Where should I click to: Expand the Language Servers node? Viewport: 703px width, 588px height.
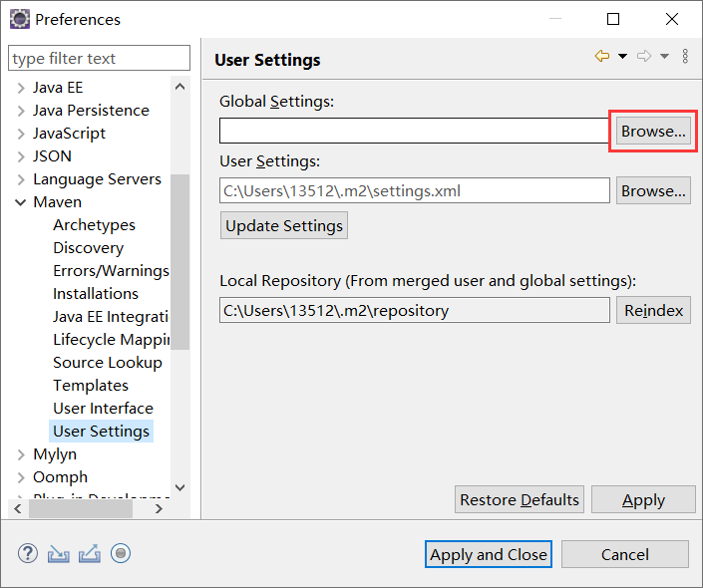[x=21, y=179]
